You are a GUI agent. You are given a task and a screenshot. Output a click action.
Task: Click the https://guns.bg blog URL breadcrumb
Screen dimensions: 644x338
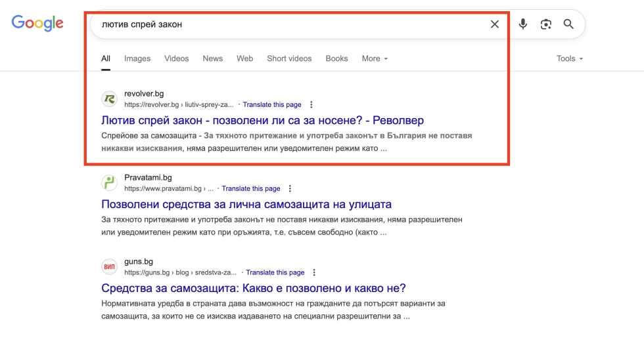coord(180,272)
